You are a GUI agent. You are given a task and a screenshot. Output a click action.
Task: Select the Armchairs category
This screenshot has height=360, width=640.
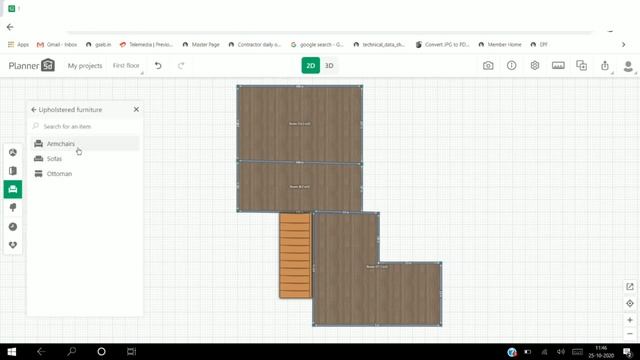85,144
